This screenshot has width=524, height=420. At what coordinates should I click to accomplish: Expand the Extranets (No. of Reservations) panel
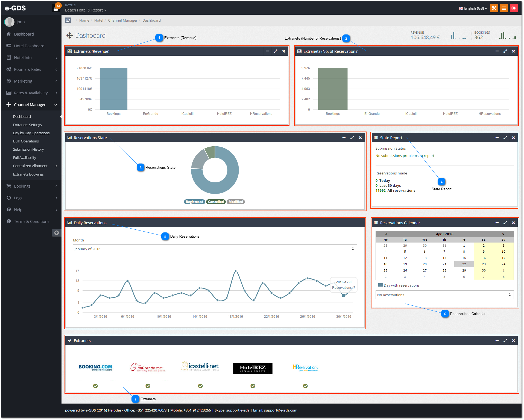(x=505, y=51)
